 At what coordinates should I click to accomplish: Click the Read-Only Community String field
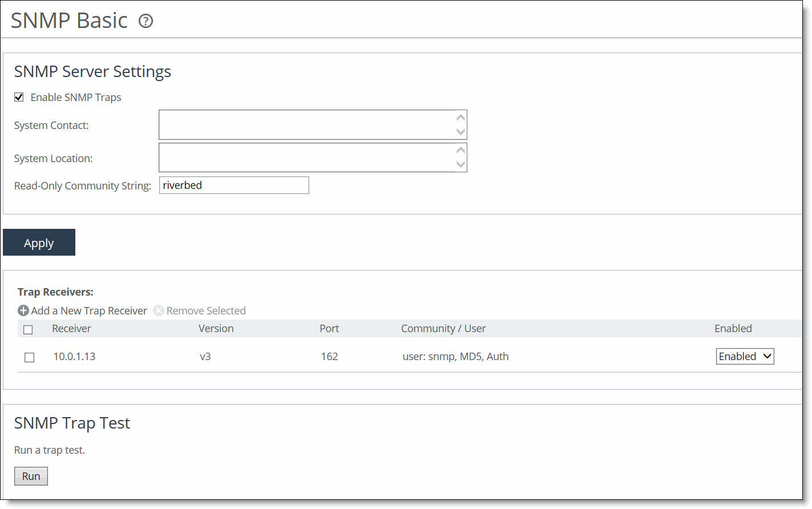[x=234, y=185]
